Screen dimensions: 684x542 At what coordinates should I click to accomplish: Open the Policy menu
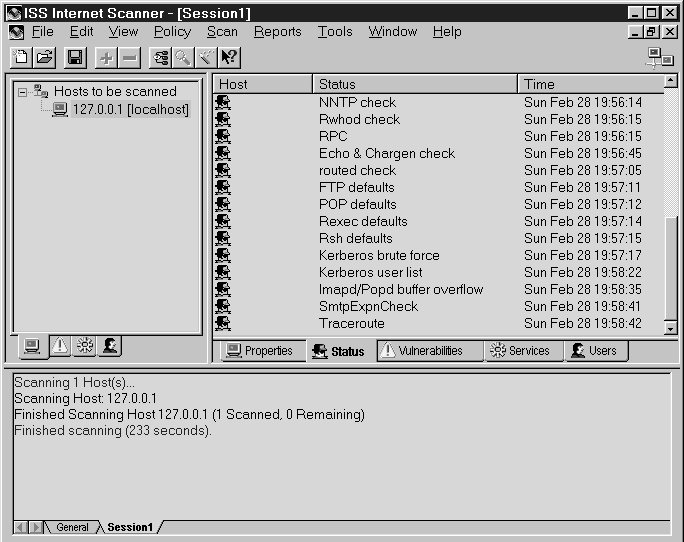tap(172, 31)
